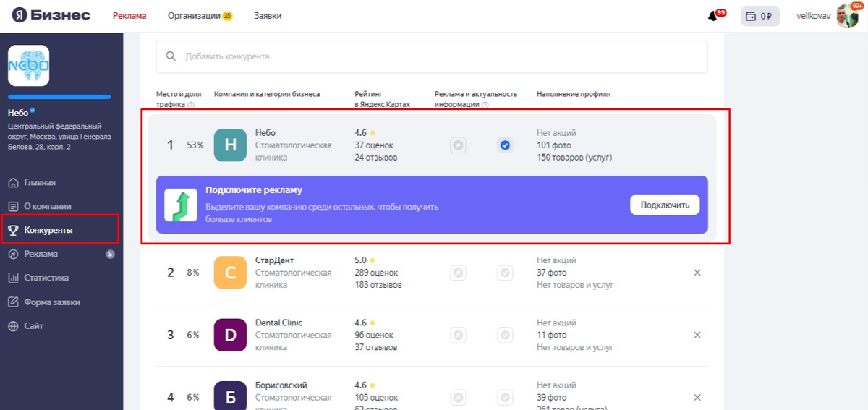Focus the Добавить конкурента search field
Viewport: 868px width, 410px height.
432,56
